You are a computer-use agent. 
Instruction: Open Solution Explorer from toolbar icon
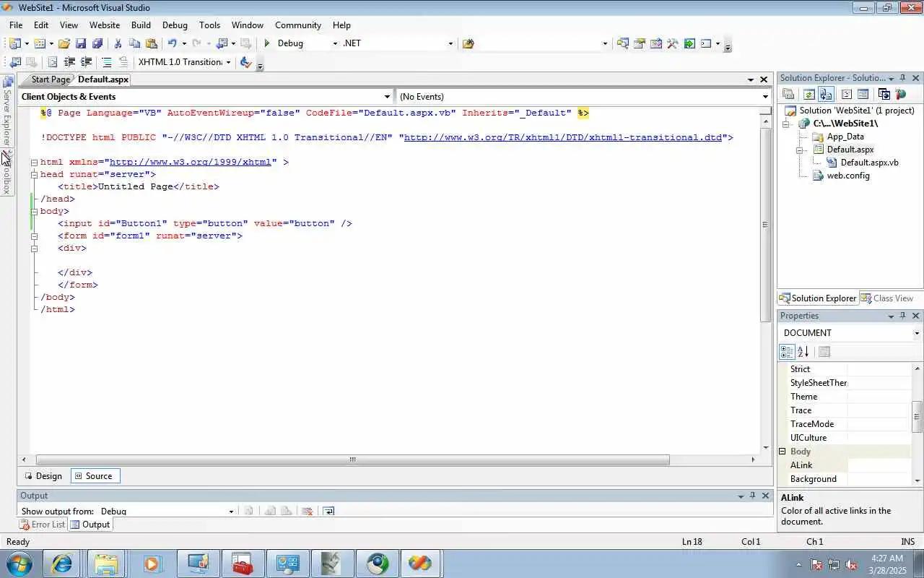pos(622,43)
